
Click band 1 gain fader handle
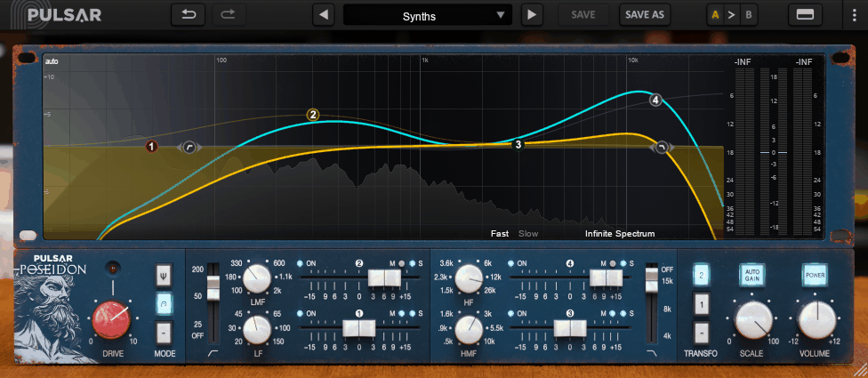359,328
